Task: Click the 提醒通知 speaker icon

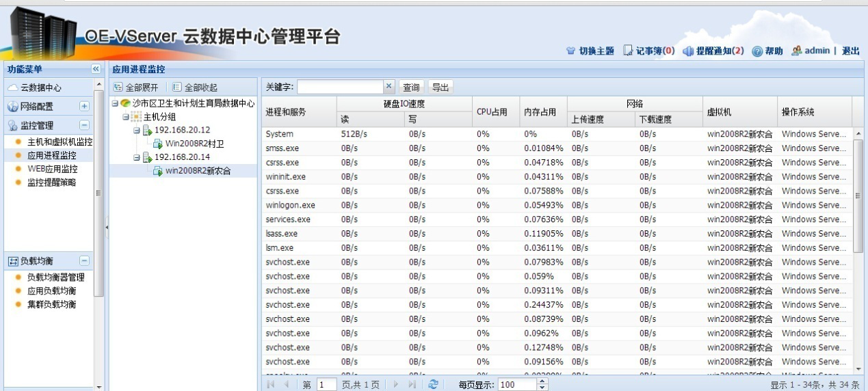Action: [689, 51]
